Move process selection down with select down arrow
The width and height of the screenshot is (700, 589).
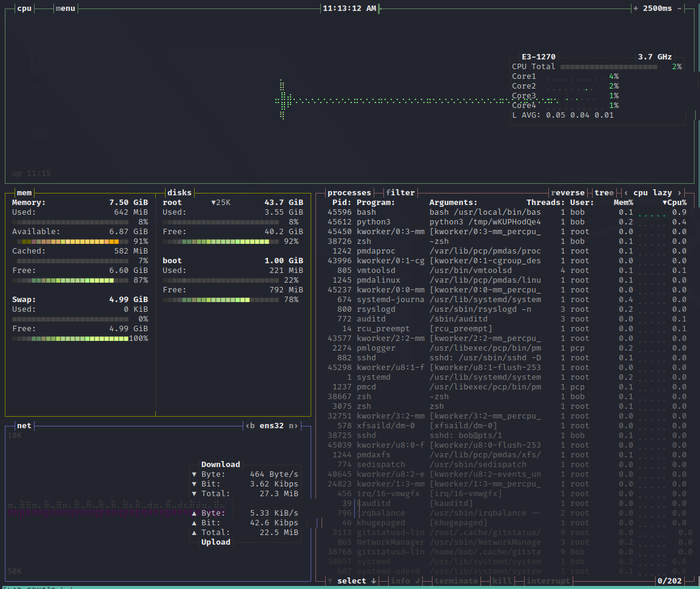click(374, 581)
